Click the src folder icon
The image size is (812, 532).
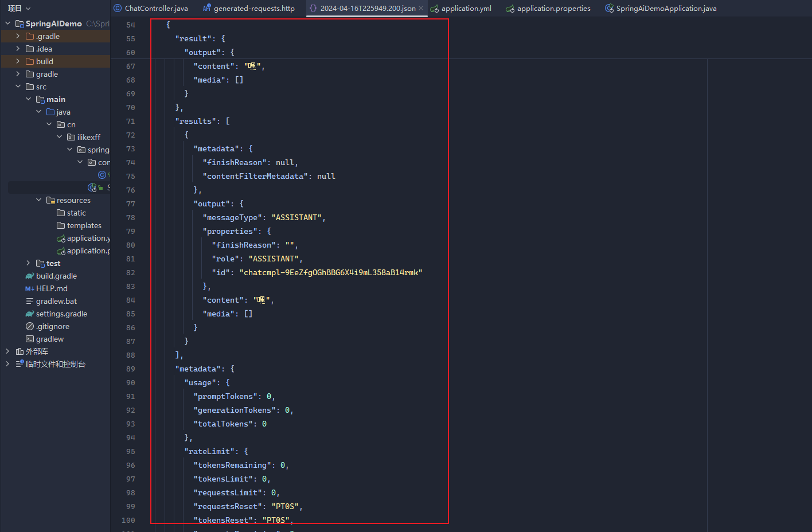tap(30, 87)
